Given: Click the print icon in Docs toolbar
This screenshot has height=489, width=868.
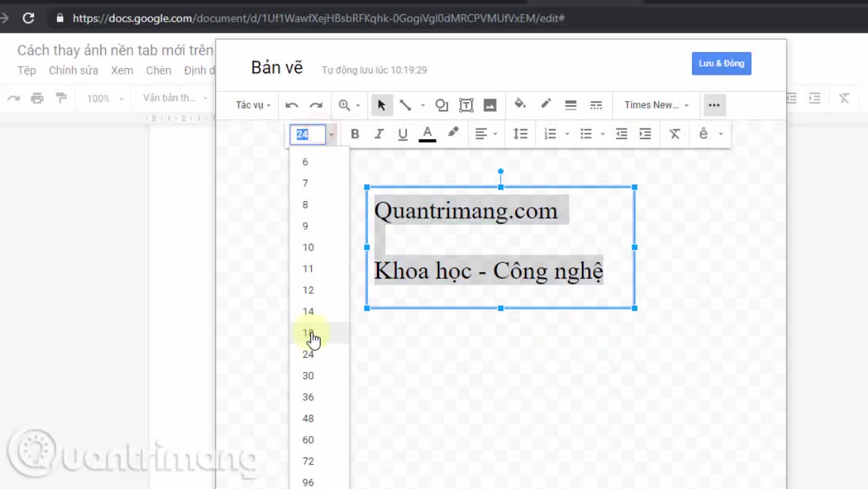Looking at the screenshot, I should (37, 98).
